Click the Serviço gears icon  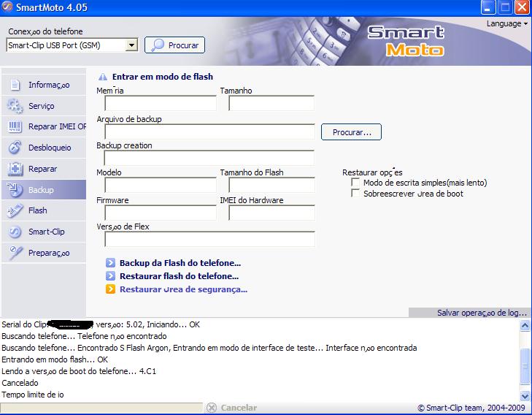pos(15,106)
